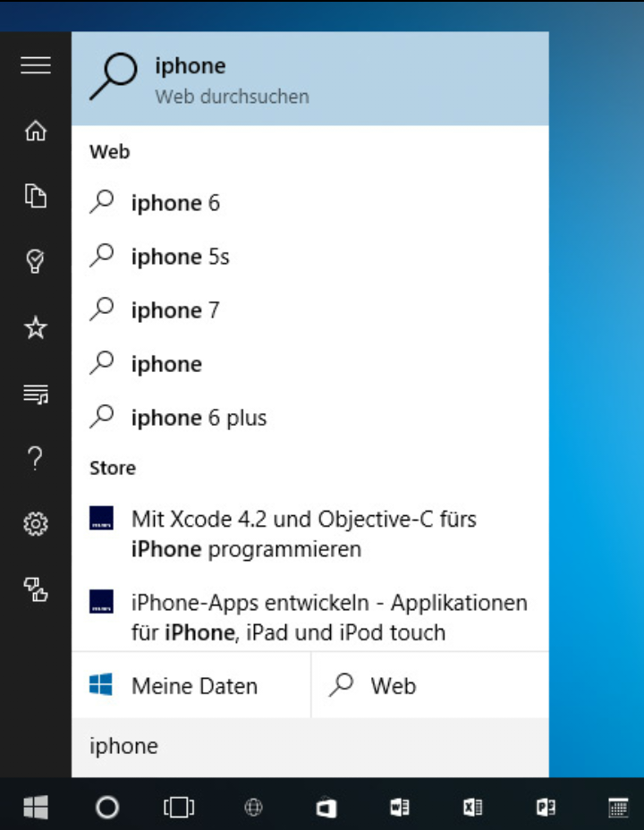Click the Store section heading
The height and width of the screenshot is (830, 644).
pos(113,468)
